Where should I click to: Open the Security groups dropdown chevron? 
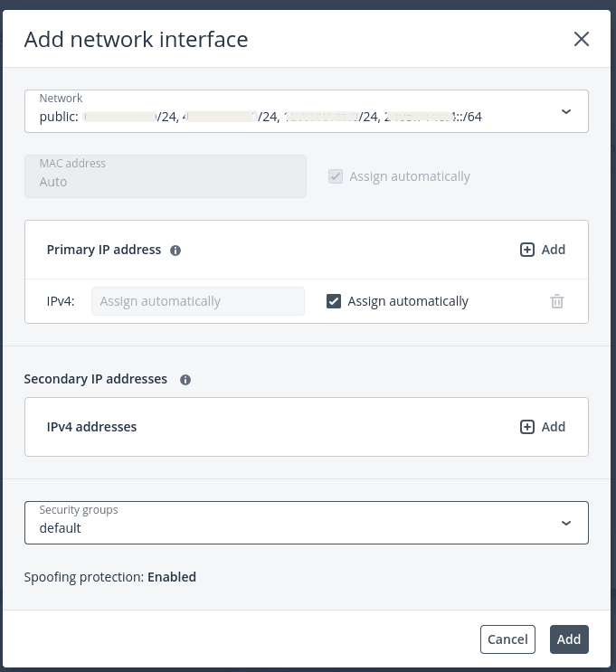pos(566,523)
